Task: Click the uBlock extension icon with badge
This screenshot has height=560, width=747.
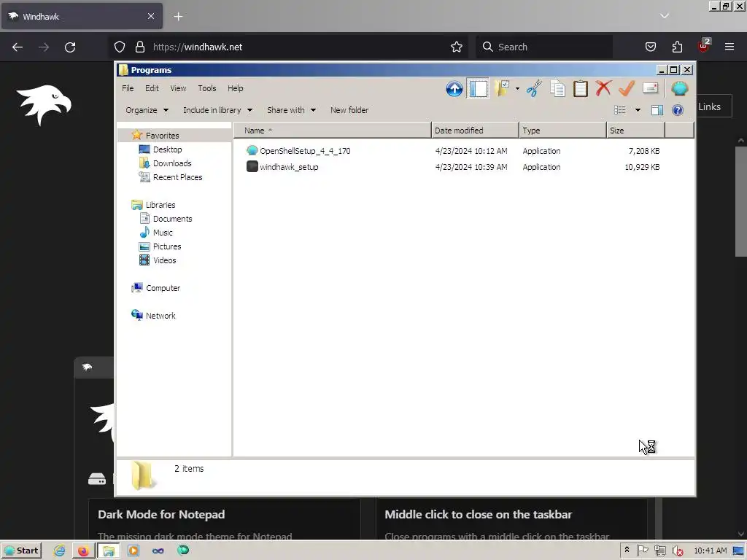Action: [x=704, y=46]
